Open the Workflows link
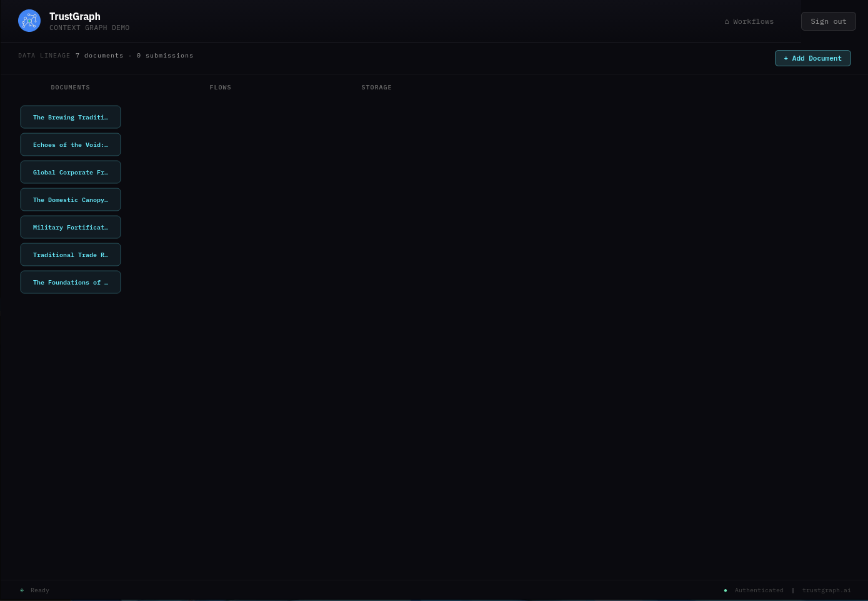This screenshot has width=868, height=601. coord(749,21)
